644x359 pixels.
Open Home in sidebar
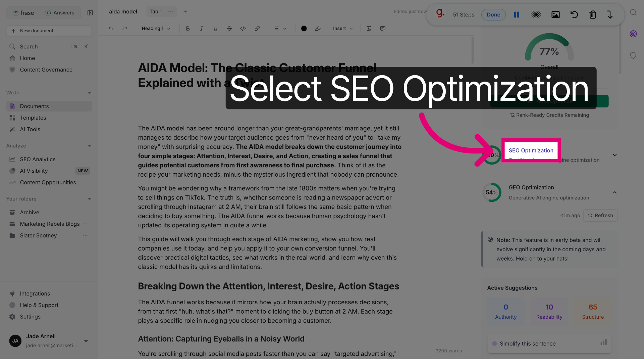(49, 58)
